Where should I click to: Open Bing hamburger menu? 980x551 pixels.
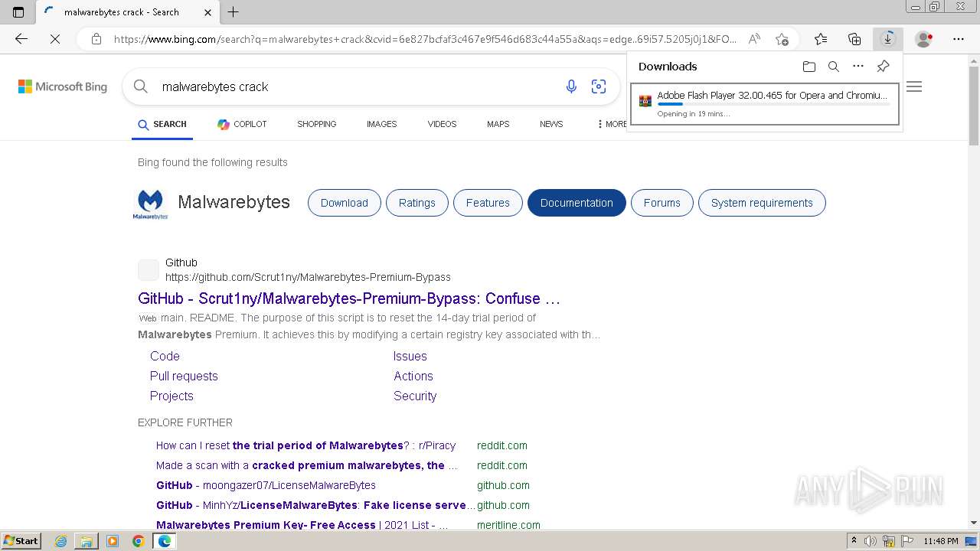(x=914, y=86)
